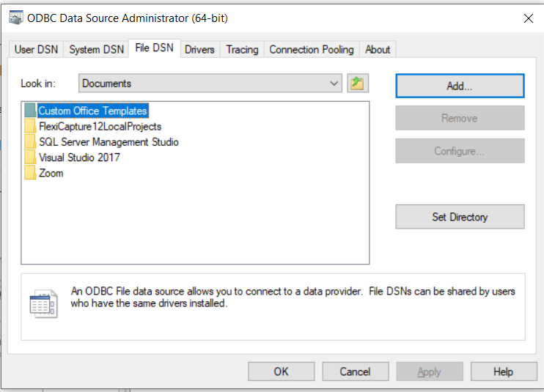
Task: Close the ODBC Administrator window
Action: [528, 19]
